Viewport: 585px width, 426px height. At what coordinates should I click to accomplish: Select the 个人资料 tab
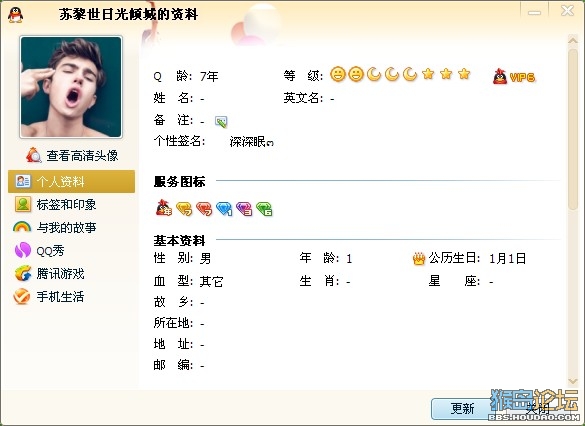(71, 181)
